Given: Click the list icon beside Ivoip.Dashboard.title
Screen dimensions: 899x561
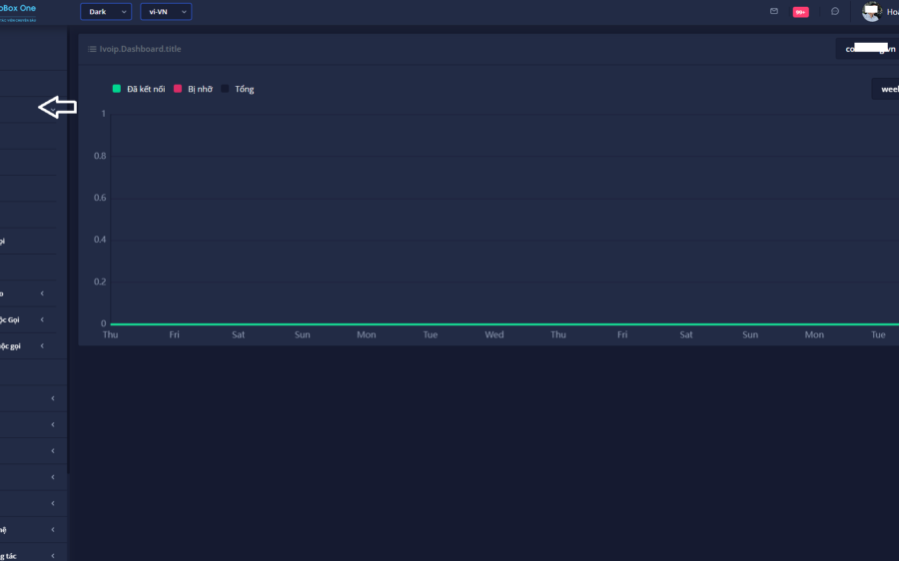Looking at the screenshot, I should [x=92, y=49].
